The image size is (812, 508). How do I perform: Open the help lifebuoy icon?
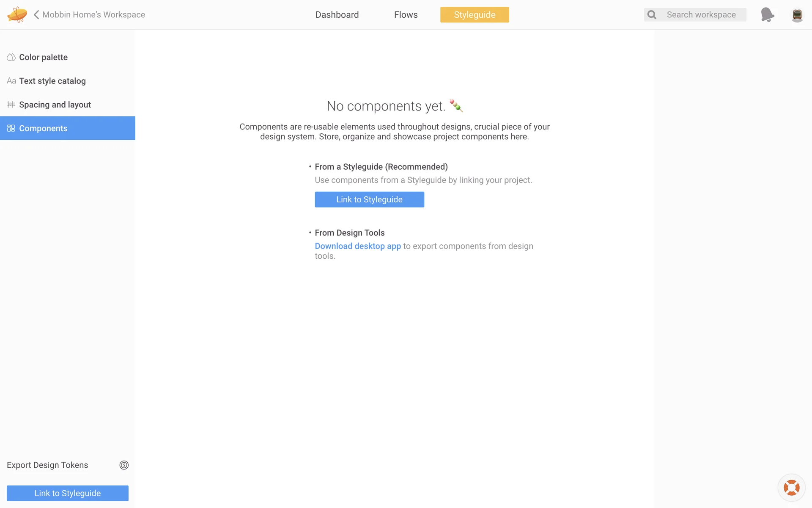tap(791, 488)
